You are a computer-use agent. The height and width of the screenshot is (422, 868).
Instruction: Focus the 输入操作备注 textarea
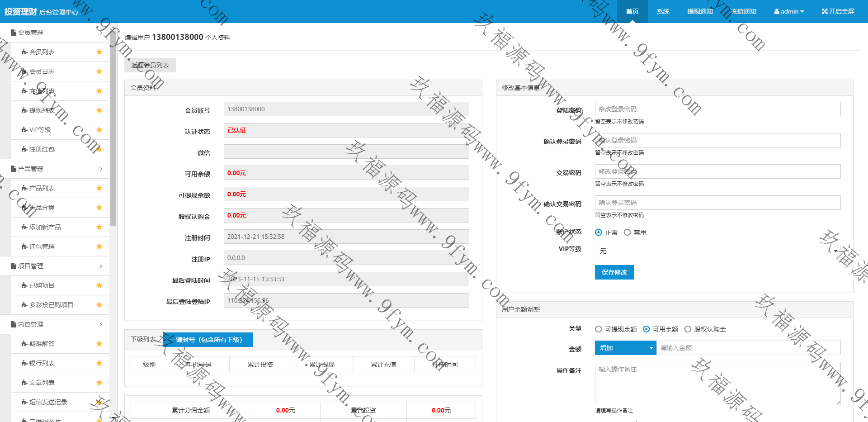717,383
